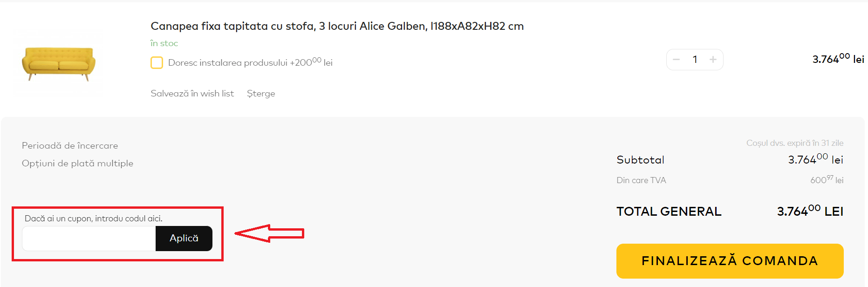Focus the coupon code input field
The width and height of the screenshot is (868, 287).
click(89, 239)
